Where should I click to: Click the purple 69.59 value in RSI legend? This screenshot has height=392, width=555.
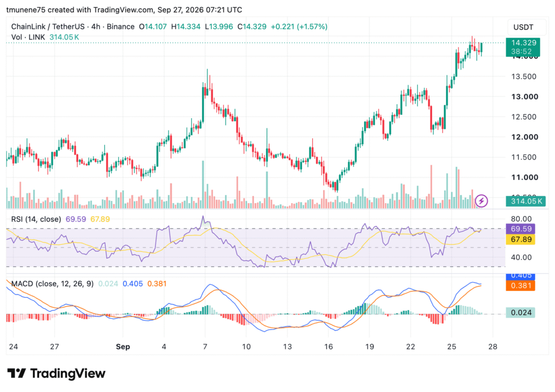coord(76,219)
